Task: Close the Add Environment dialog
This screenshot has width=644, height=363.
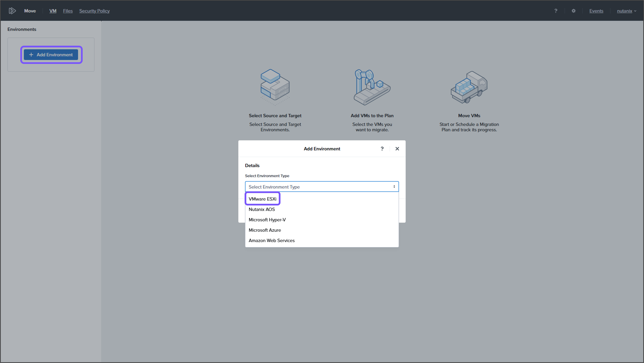Action: pos(397,149)
